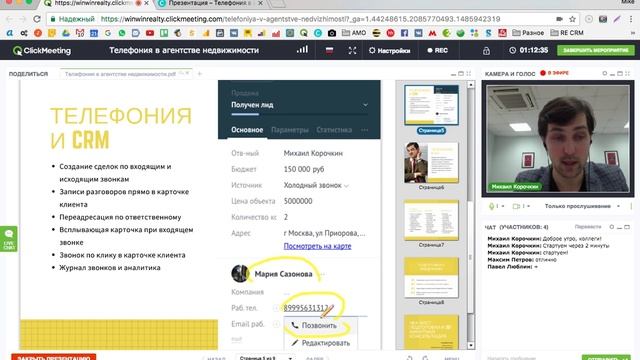The image size is (640, 360).
Task: Expand camera panel fullscreen icon
Action: (x=627, y=73)
